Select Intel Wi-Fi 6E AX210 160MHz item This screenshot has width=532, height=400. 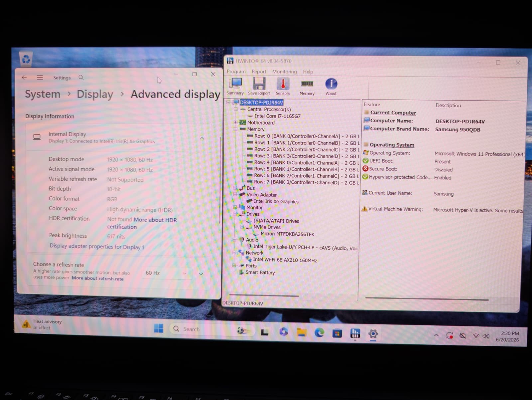tap(285, 260)
